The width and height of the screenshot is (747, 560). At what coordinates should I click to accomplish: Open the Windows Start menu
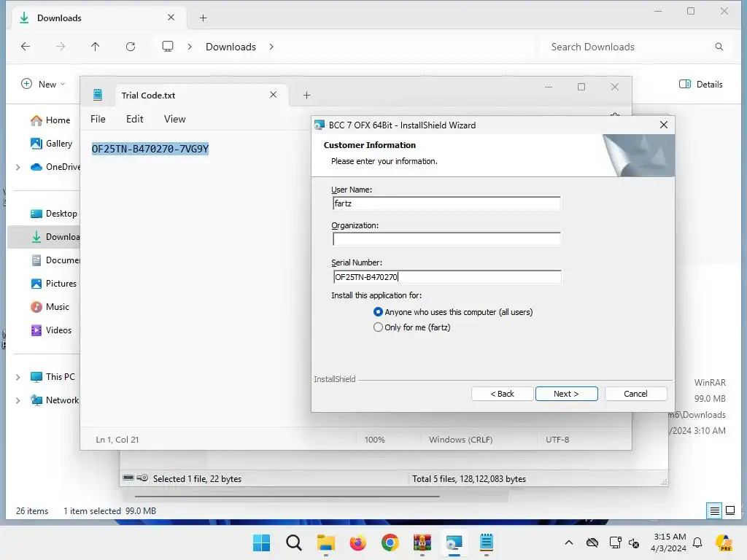coord(262,542)
